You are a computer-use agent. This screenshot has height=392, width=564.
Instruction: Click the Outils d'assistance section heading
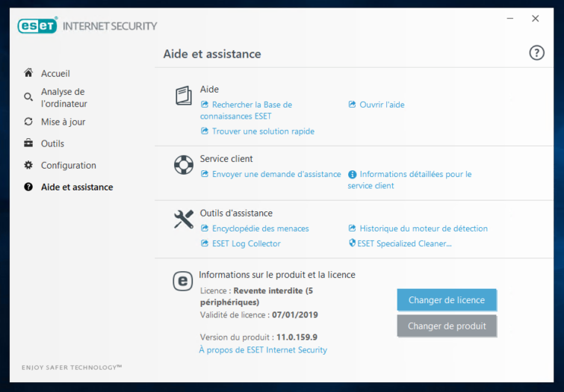(236, 213)
